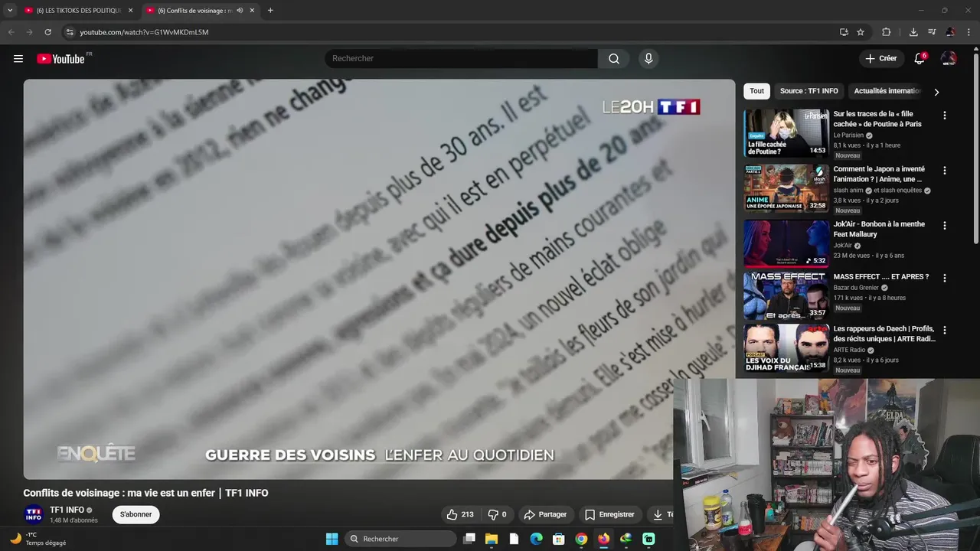
Task: Open weather widget Temps dégagé
Action: pyautogui.click(x=38, y=539)
